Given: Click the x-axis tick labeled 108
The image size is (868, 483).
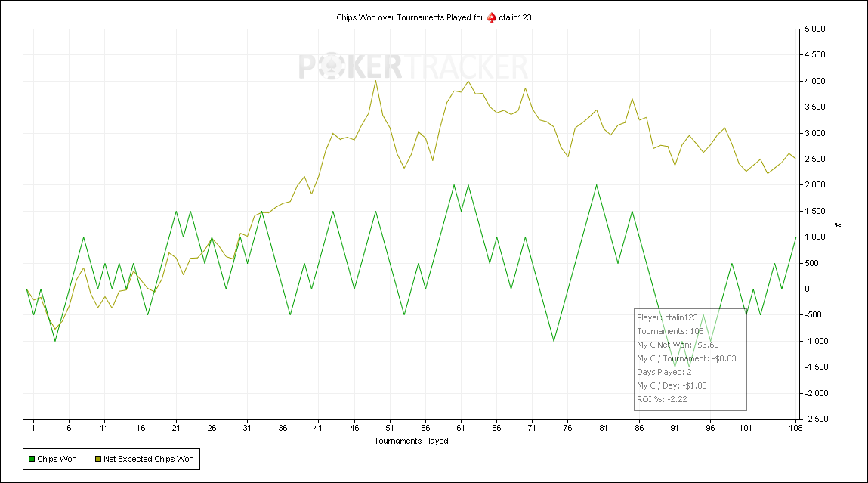Looking at the screenshot, I should point(795,428).
